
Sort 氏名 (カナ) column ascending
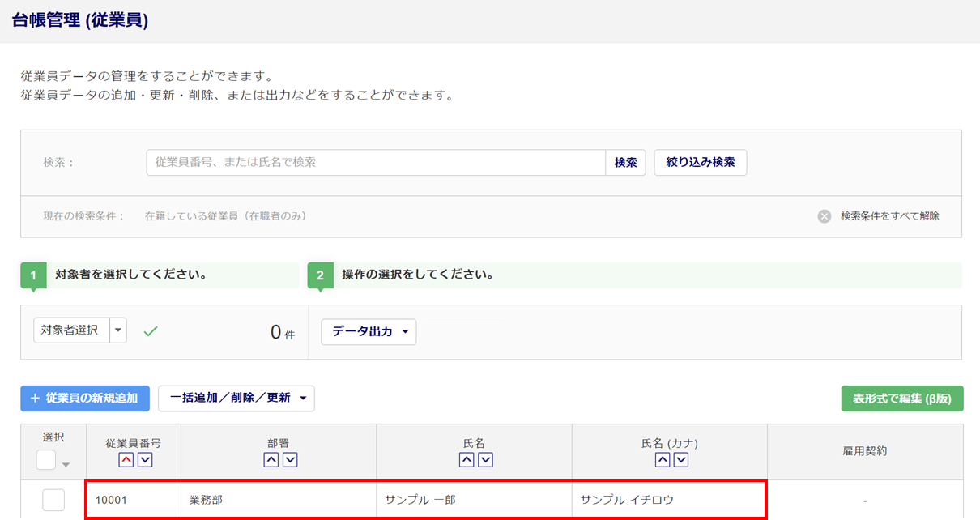[662, 460]
